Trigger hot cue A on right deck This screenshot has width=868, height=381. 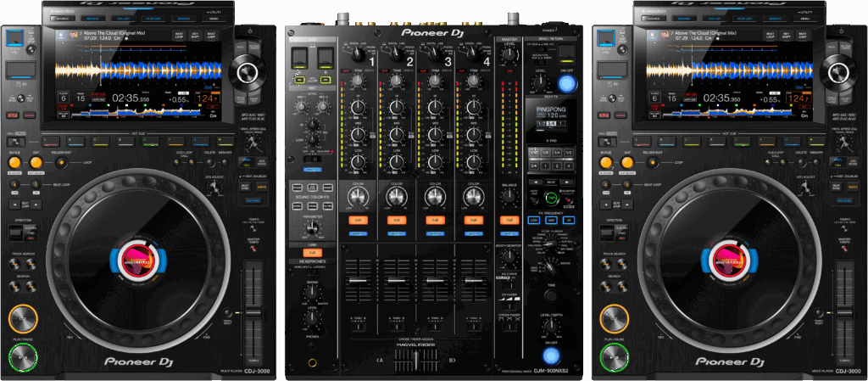click(643, 141)
